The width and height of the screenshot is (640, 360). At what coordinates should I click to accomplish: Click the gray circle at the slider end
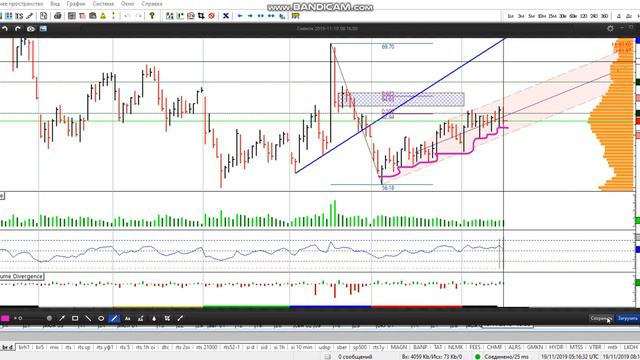[49, 318]
